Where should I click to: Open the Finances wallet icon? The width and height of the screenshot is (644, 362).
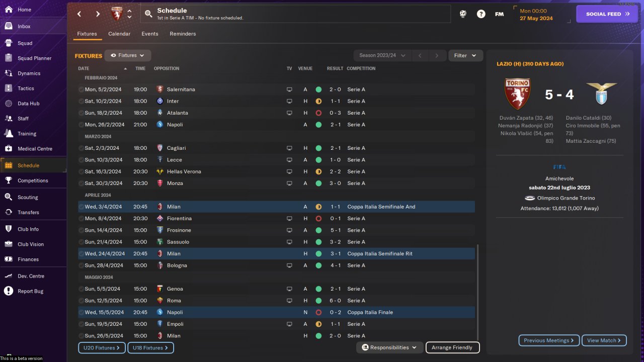[x=9, y=259]
